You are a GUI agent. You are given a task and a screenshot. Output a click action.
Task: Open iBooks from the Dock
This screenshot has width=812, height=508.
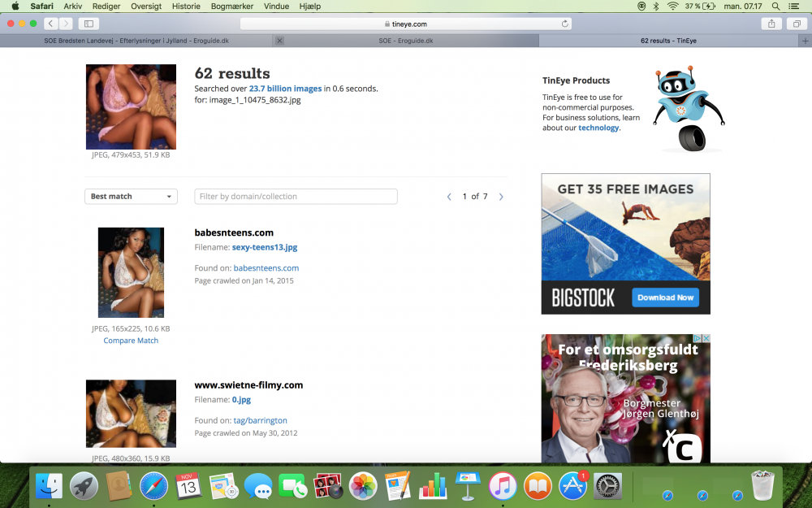coord(538,486)
